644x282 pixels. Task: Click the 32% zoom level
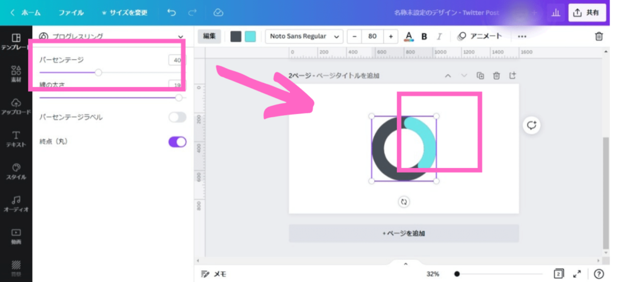(x=433, y=274)
